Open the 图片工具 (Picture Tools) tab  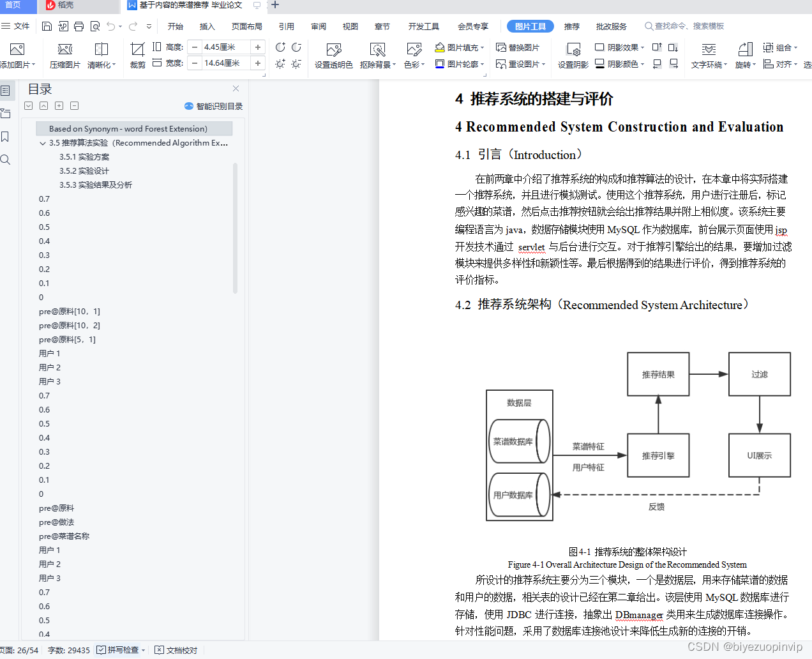click(530, 26)
